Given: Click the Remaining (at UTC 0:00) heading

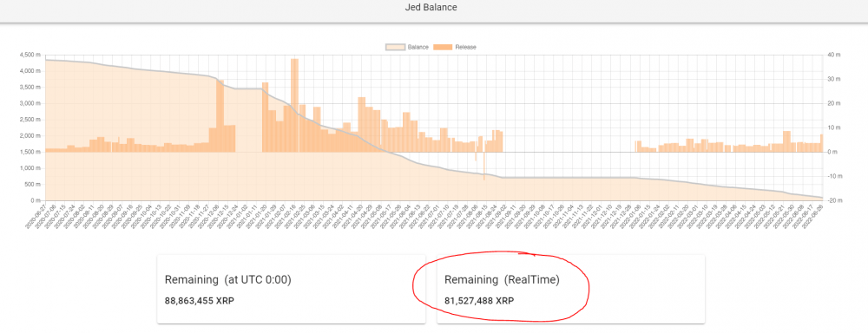Looking at the screenshot, I should [228, 280].
